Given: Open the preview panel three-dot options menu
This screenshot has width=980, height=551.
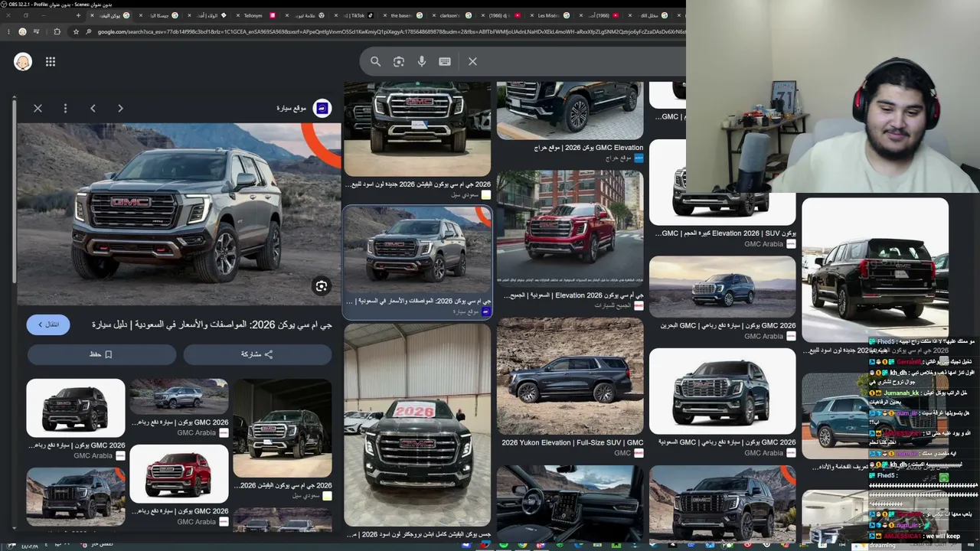Looking at the screenshot, I should 65,109.
